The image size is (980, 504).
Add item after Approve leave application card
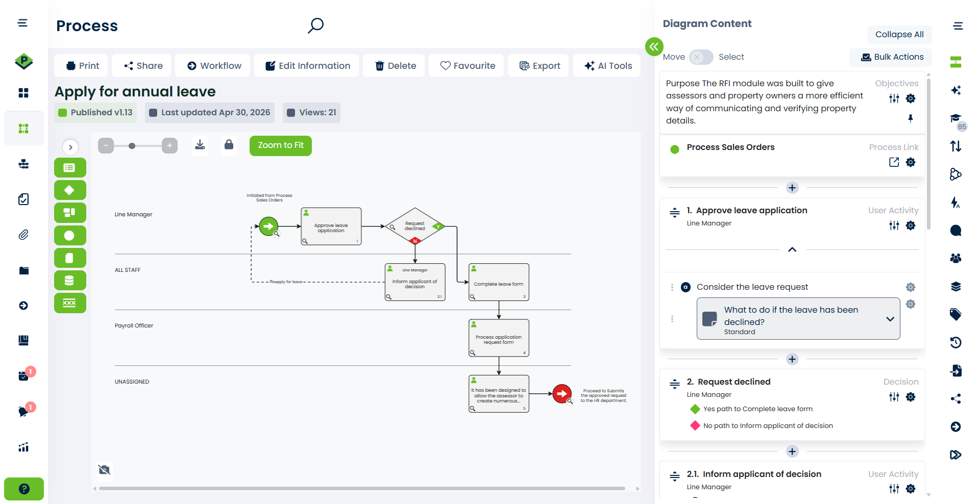click(x=792, y=359)
